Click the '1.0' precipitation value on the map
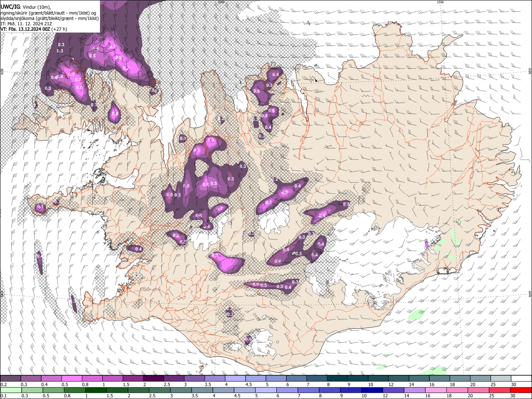This screenshot has height=399, width=532. [211, 140]
